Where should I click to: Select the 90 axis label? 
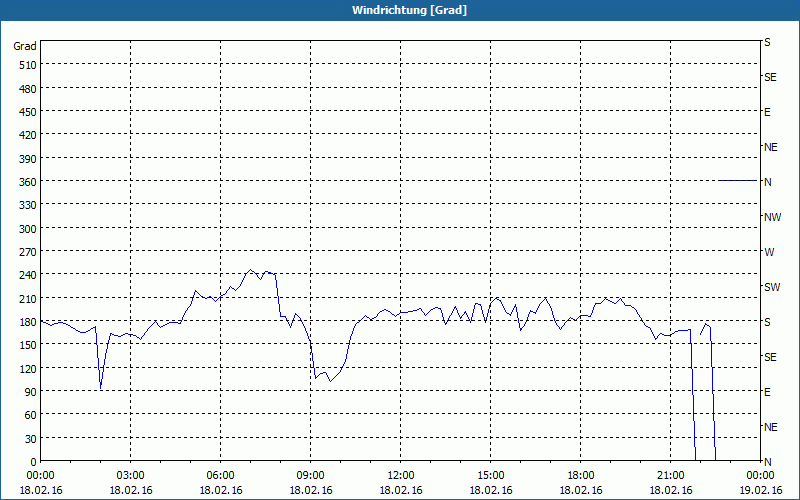click(x=31, y=392)
